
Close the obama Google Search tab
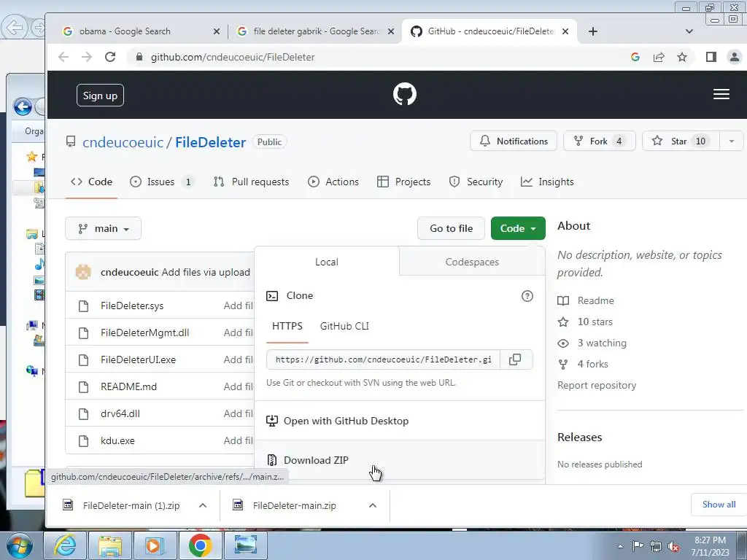[216, 31]
